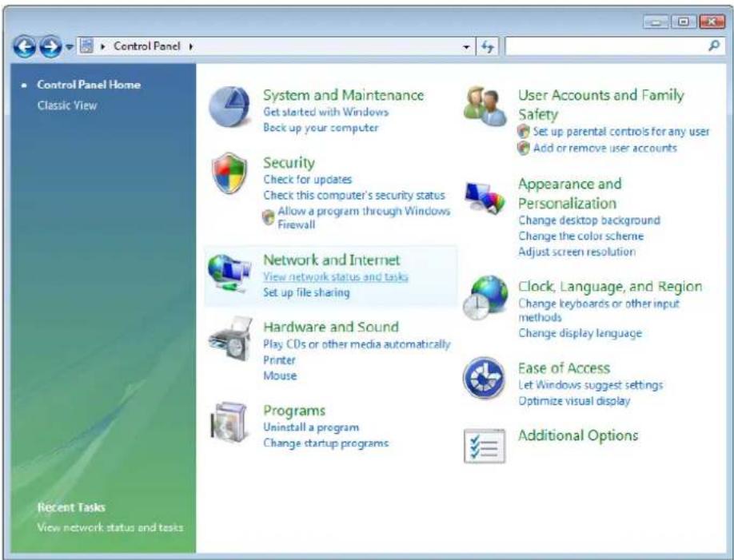Open the Ease of Access round icon
Screen dimensions: 734x560
484,378
